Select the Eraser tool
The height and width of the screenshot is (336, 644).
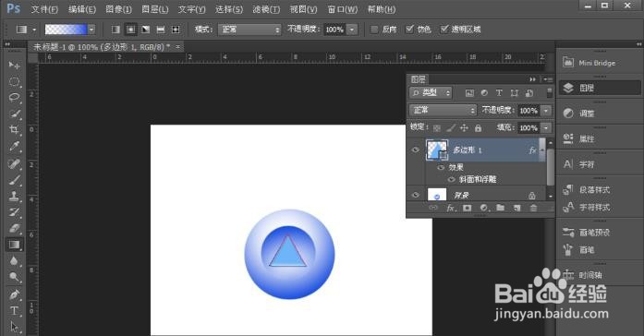[x=14, y=228]
